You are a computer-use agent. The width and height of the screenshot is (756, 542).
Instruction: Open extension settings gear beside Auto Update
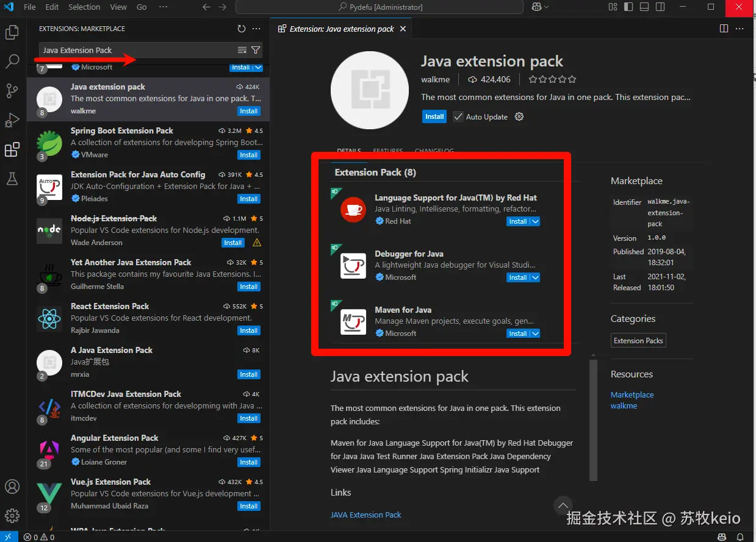click(x=519, y=116)
